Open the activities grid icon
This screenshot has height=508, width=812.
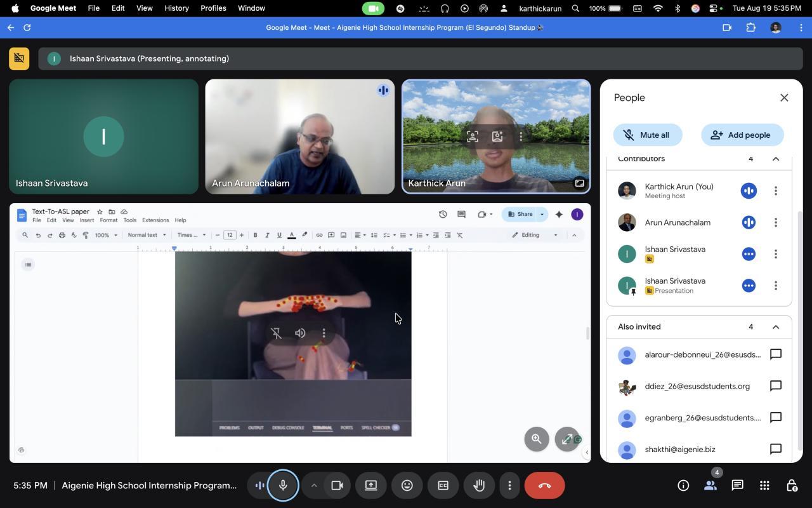pos(764,486)
